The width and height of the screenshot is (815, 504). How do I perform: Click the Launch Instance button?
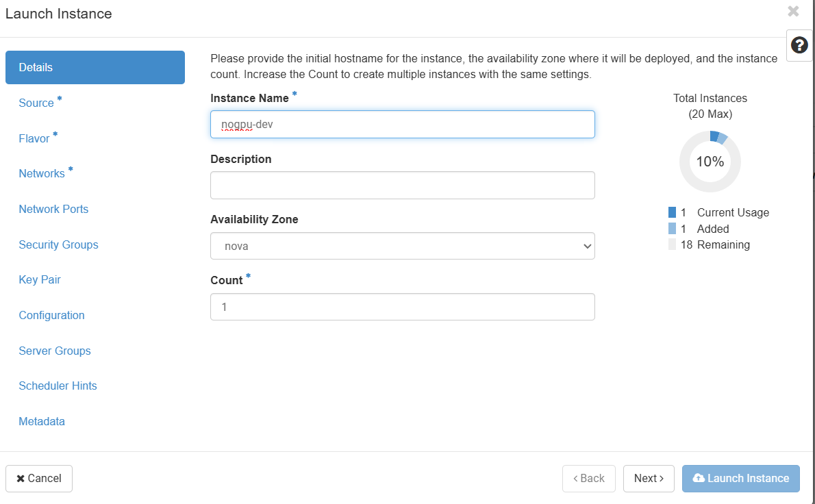tap(740, 479)
